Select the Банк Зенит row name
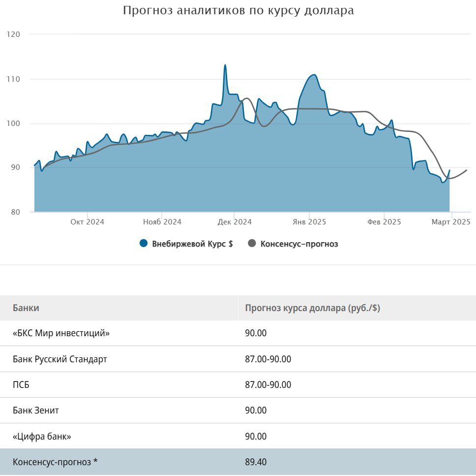The height and width of the screenshot is (476, 476). [x=36, y=410]
